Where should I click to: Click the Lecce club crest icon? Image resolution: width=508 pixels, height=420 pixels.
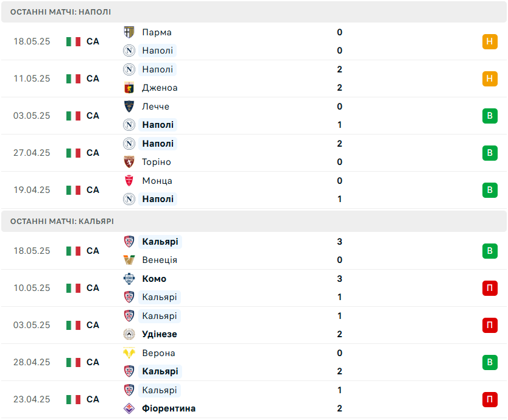pos(129,107)
